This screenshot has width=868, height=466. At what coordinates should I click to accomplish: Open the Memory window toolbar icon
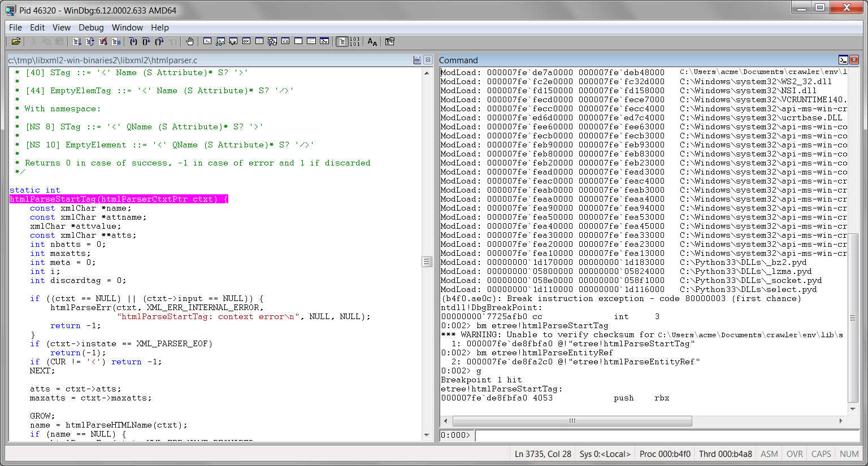259,41
